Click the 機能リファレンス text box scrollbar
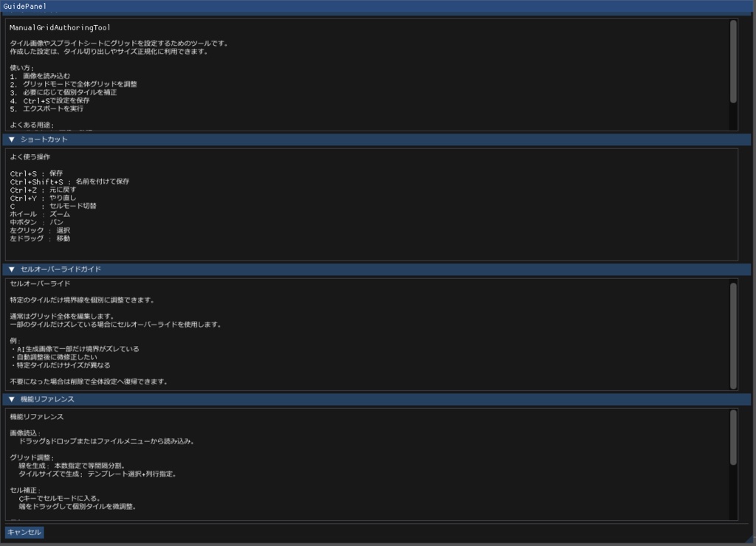756x546 pixels. pos(733,438)
